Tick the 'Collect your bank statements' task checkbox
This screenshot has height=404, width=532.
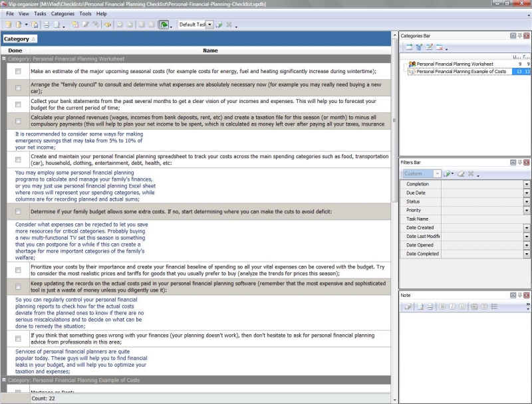click(x=18, y=103)
